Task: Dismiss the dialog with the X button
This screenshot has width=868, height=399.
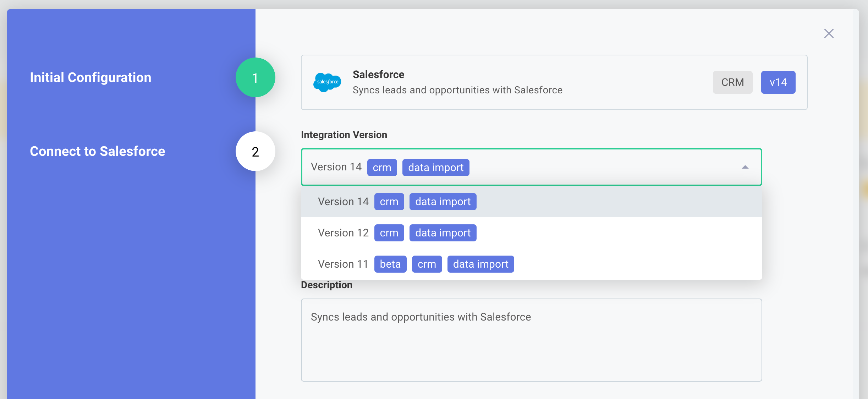Action: coord(829,33)
